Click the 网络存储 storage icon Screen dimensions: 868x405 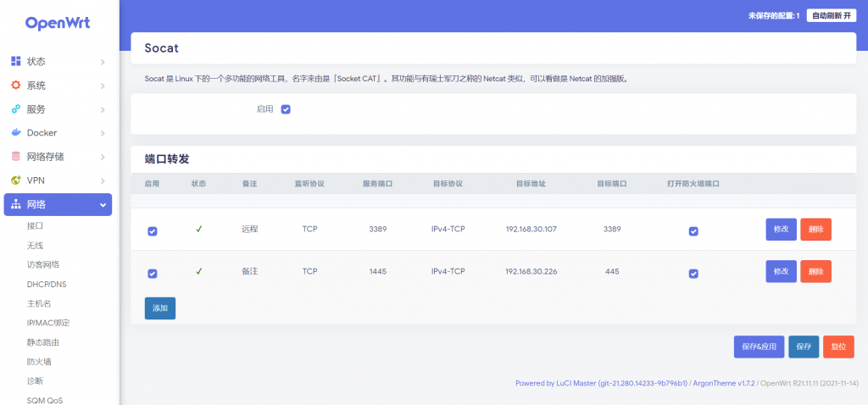coord(16,157)
